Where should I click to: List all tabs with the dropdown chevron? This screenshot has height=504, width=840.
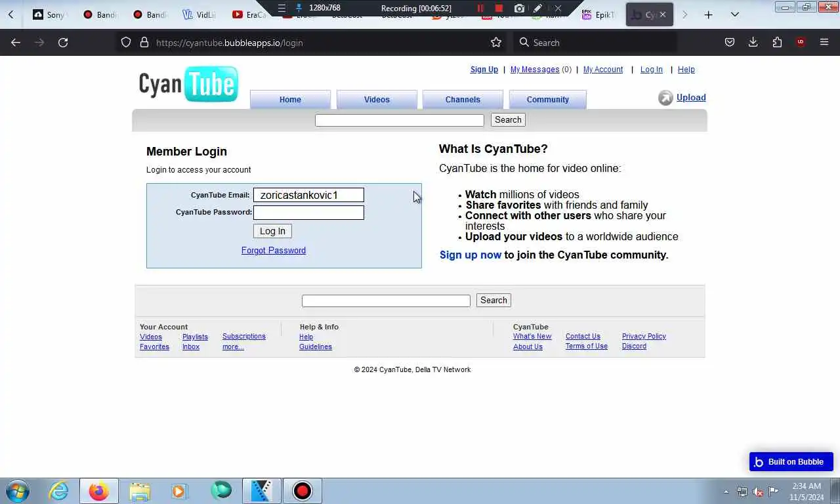tap(735, 14)
